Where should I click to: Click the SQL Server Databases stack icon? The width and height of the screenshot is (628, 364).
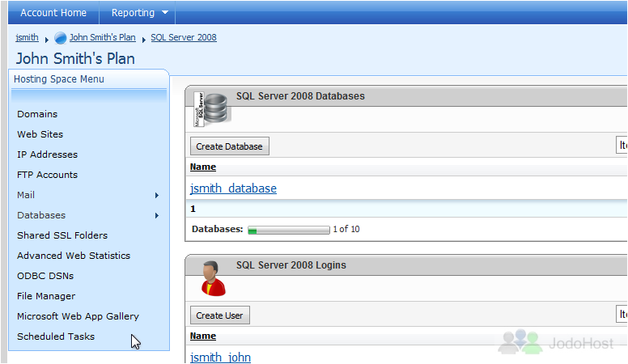212,109
